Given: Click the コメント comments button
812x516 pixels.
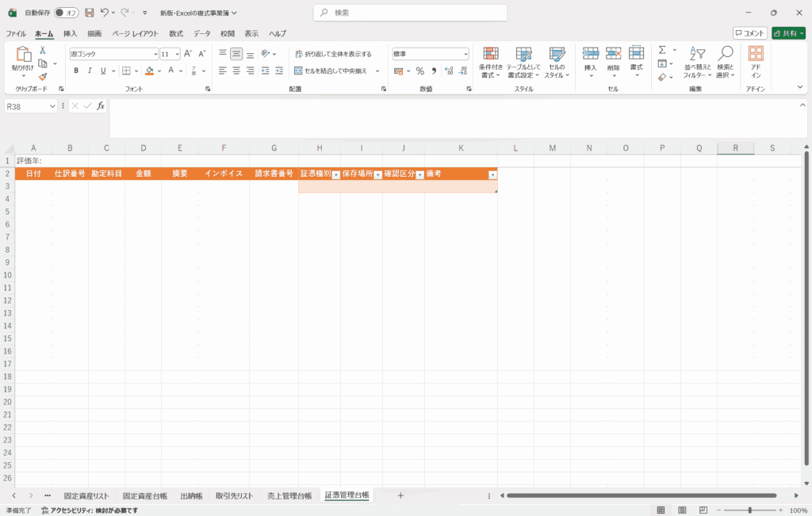Looking at the screenshot, I should click(749, 33).
